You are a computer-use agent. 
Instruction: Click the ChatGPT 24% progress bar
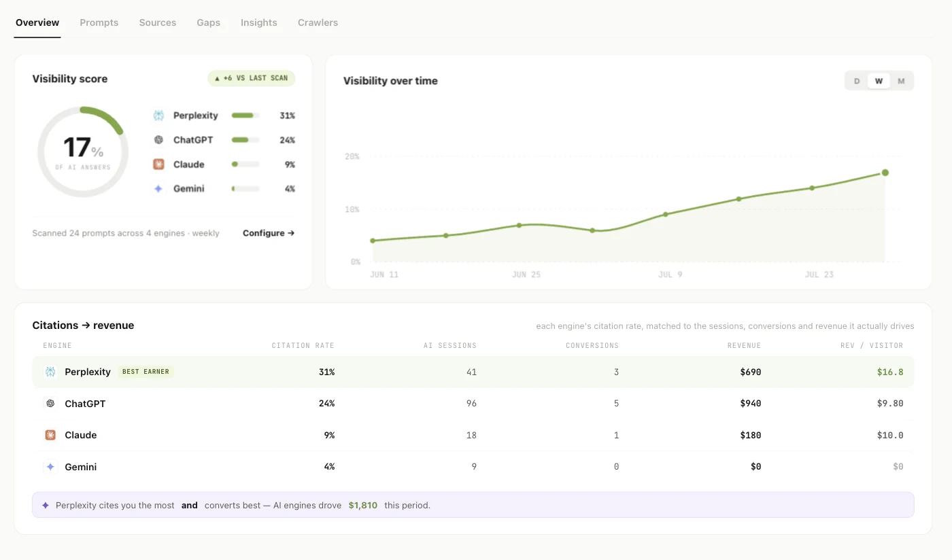pos(245,140)
